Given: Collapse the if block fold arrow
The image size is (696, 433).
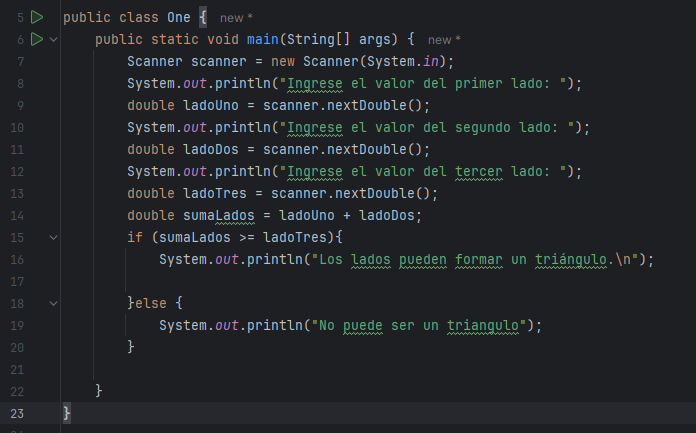Looking at the screenshot, I should click(x=53, y=238).
